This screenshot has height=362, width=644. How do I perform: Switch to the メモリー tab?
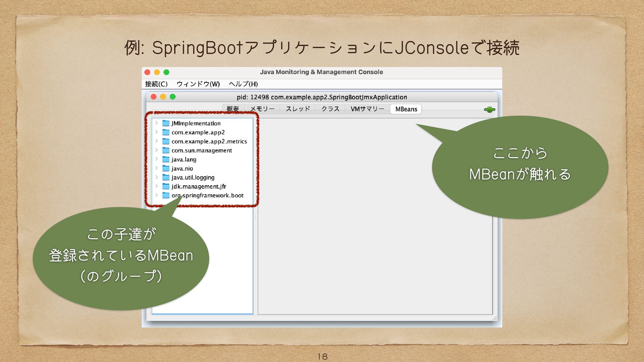click(262, 109)
